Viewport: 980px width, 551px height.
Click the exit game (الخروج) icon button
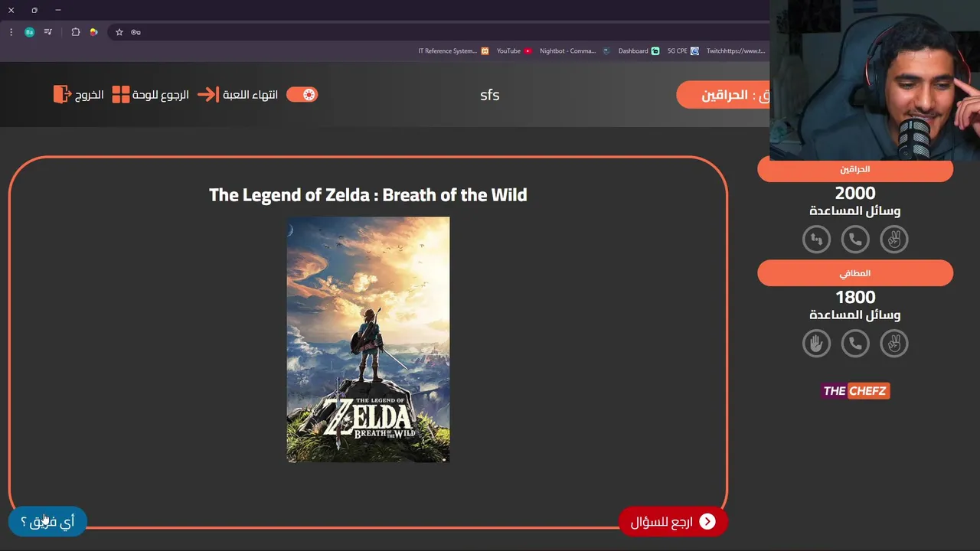[x=78, y=95]
